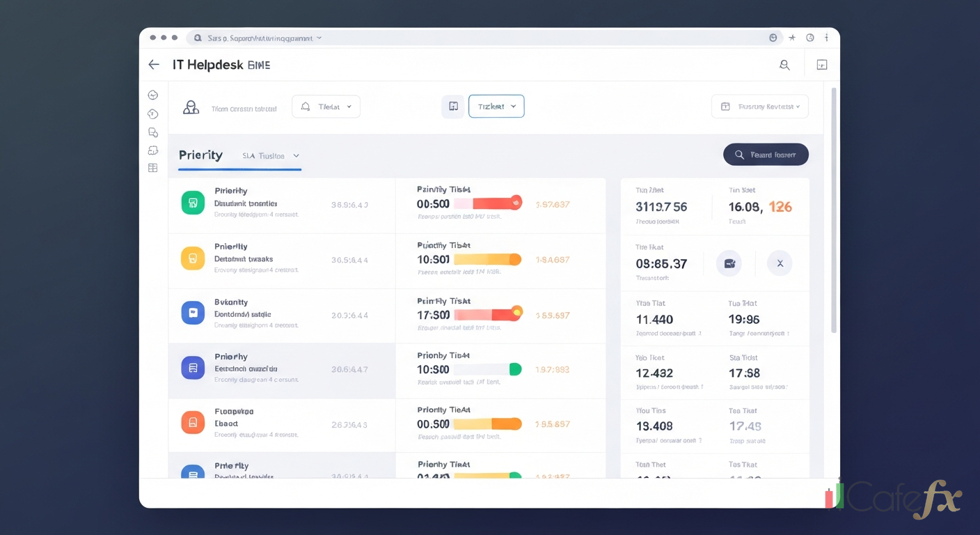Switch to the Priority tab

[x=201, y=155]
